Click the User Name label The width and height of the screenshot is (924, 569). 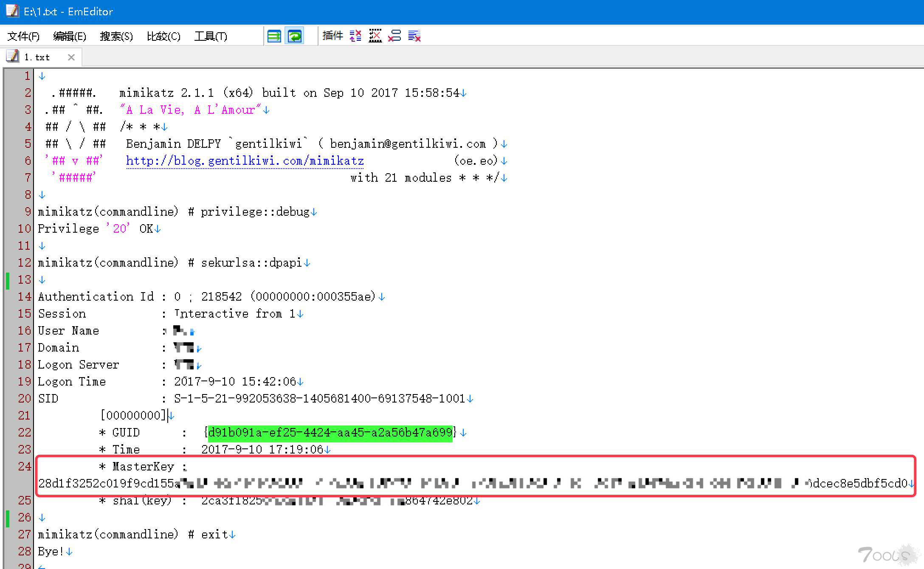point(68,331)
